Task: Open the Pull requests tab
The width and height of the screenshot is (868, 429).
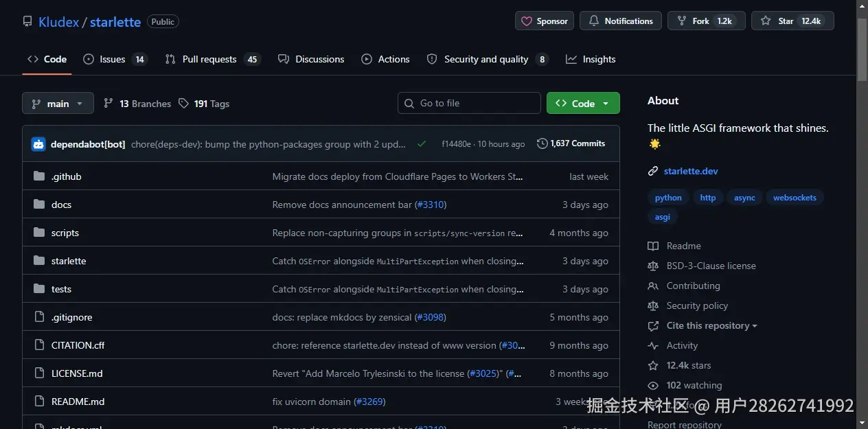Action: tap(213, 60)
